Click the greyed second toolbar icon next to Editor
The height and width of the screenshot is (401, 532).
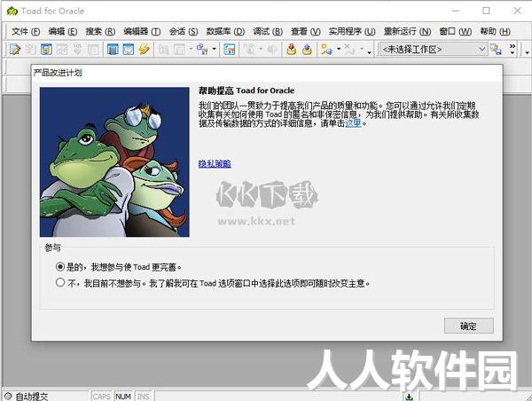pos(30,50)
